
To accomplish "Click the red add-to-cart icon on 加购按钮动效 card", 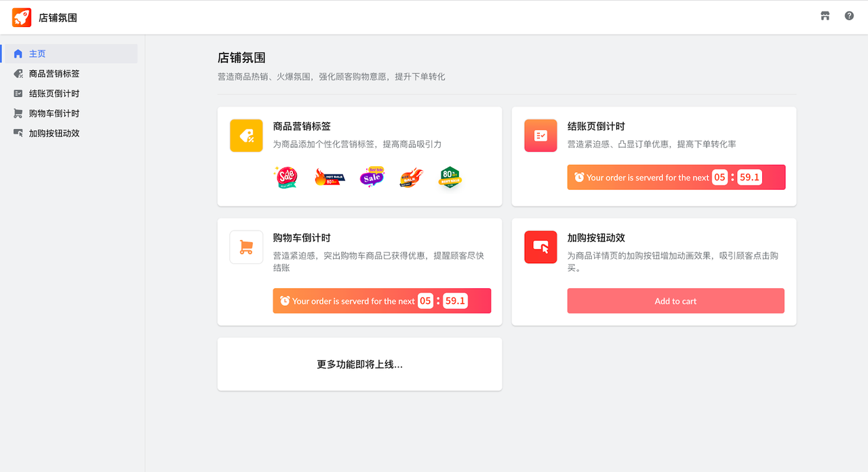I will click(540, 247).
